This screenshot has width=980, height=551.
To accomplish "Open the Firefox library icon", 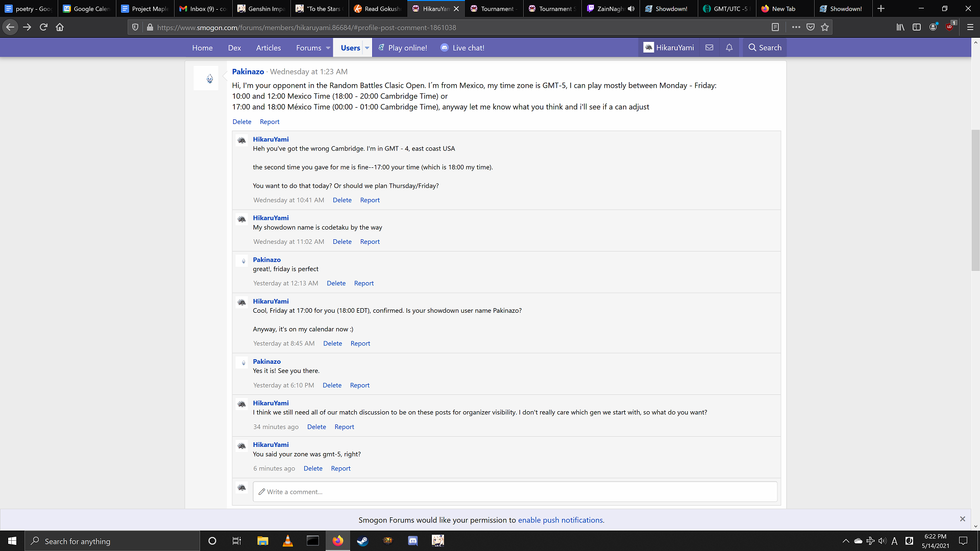I will 900,27.
